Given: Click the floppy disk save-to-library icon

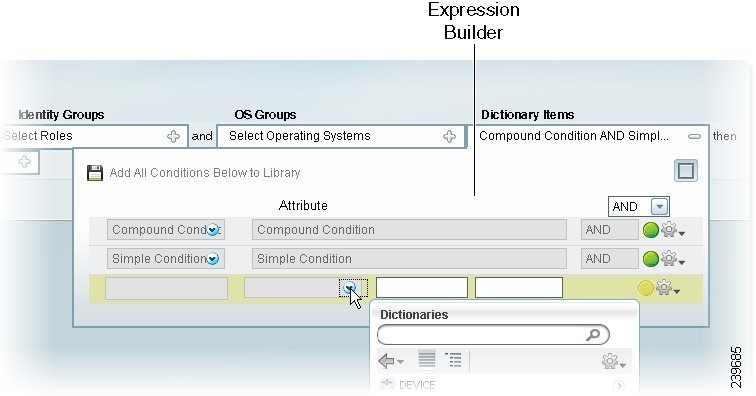Looking at the screenshot, I should click(95, 173).
